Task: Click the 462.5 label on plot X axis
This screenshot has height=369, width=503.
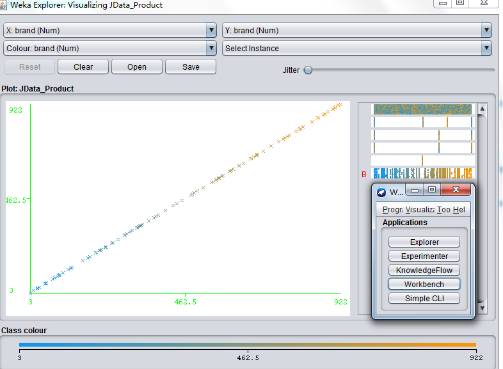Action: [x=186, y=302]
